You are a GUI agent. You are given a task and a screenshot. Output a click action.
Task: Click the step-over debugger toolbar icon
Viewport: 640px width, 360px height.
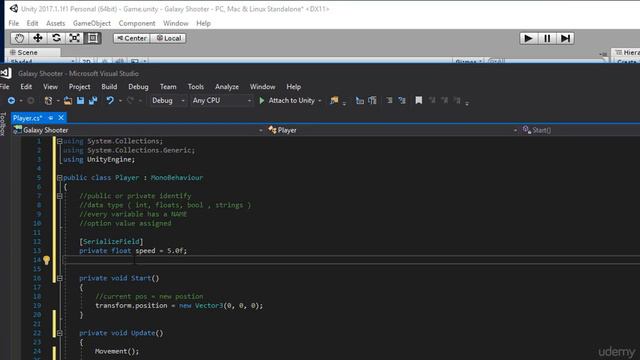372,100
